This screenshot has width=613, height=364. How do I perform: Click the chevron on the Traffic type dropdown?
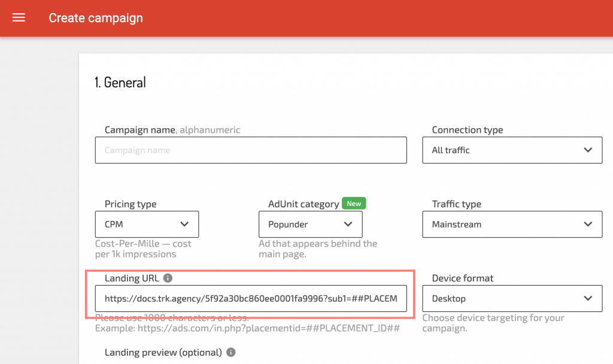tap(590, 224)
